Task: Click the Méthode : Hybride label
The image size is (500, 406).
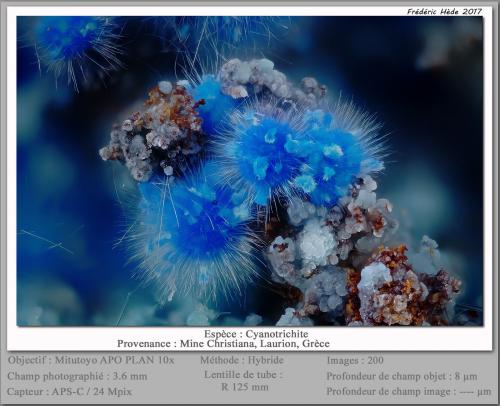Action: pos(242,360)
